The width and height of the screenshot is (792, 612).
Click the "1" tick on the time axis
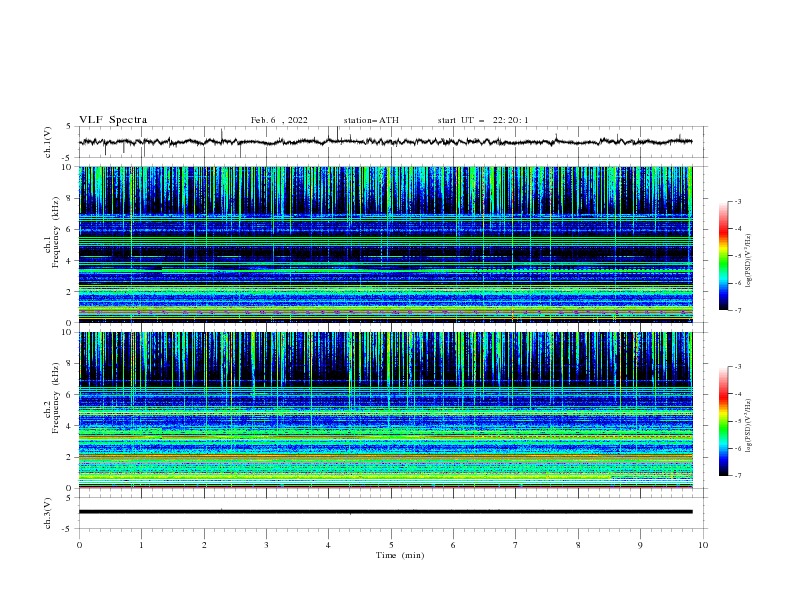pos(141,545)
